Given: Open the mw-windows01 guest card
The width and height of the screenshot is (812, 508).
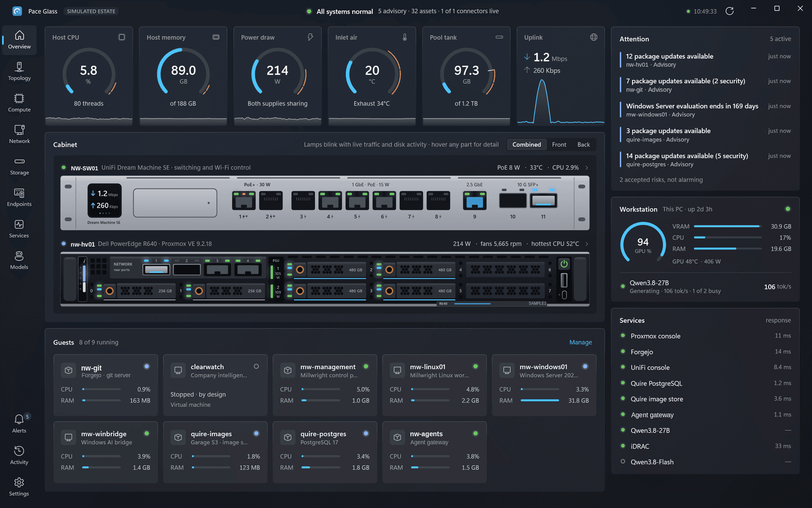Looking at the screenshot, I should (x=544, y=385).
